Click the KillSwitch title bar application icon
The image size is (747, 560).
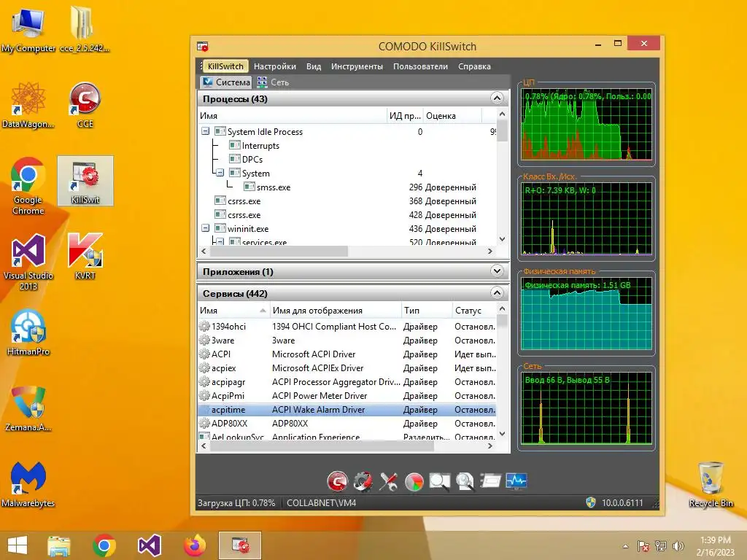point(203,46)
